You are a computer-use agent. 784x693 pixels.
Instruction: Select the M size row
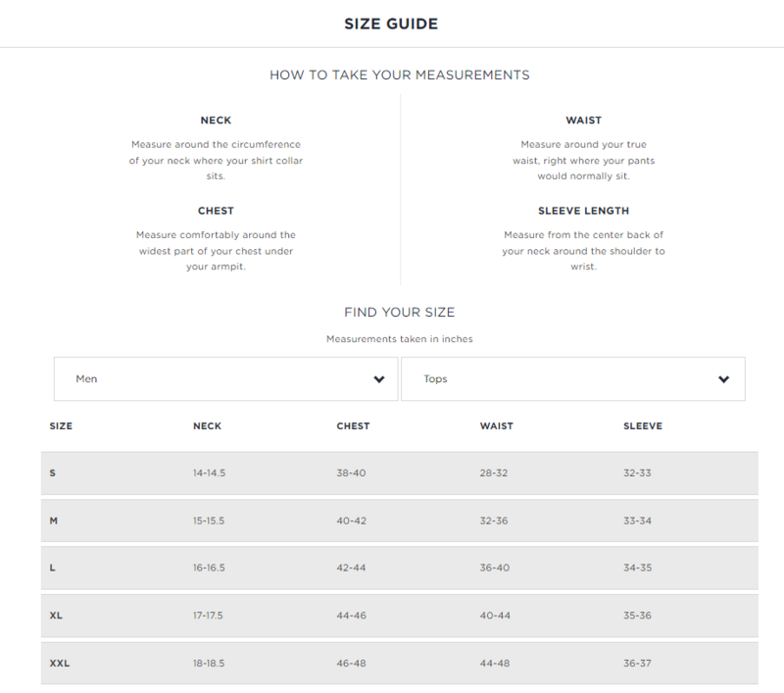tap(400, 520)
